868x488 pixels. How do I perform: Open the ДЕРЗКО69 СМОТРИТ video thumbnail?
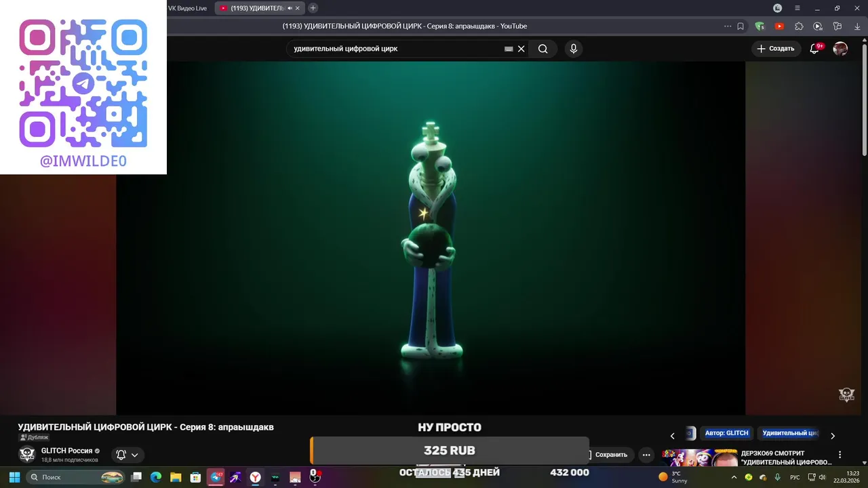[699, 457]
